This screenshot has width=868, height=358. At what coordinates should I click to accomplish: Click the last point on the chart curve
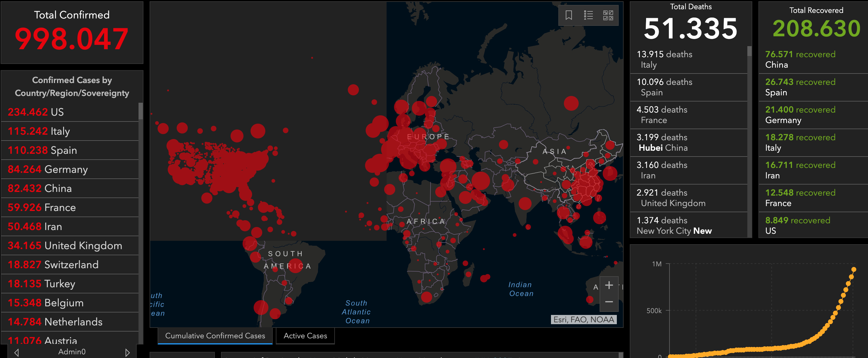[854, 269]
